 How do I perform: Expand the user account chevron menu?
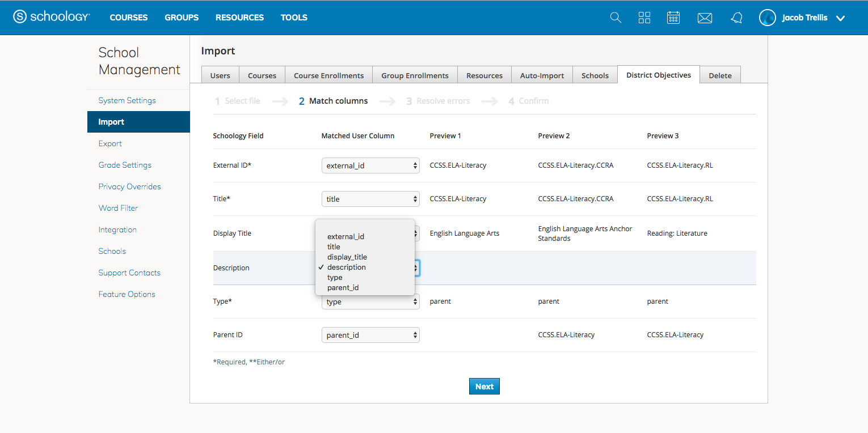coord(841,18)
